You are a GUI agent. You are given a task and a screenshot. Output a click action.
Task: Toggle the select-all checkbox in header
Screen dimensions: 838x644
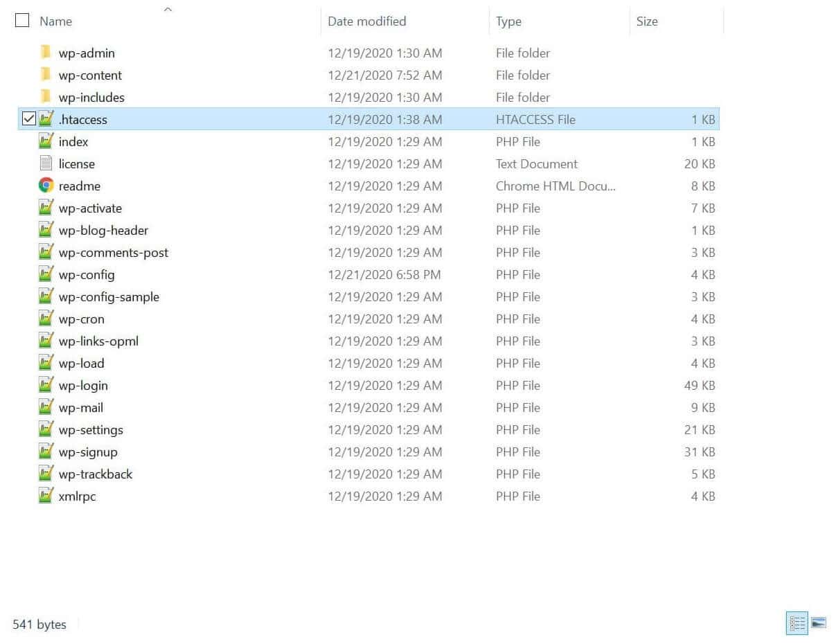[22, 21]
